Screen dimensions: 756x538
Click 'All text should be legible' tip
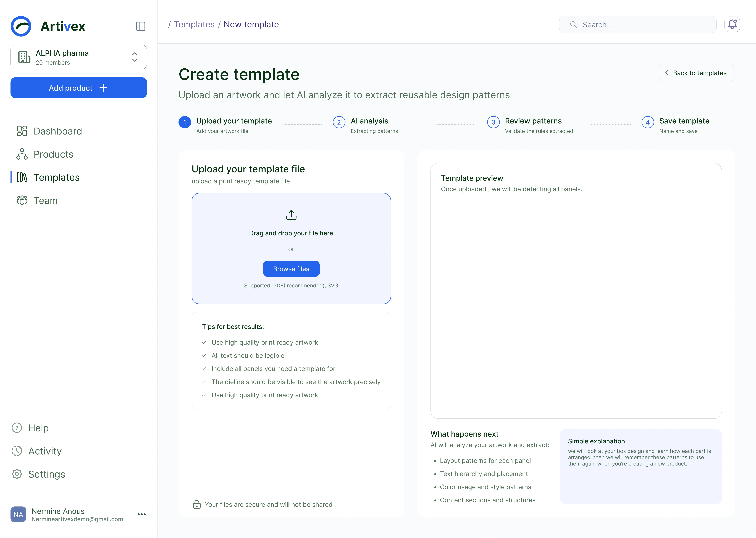tap(248, 355)
